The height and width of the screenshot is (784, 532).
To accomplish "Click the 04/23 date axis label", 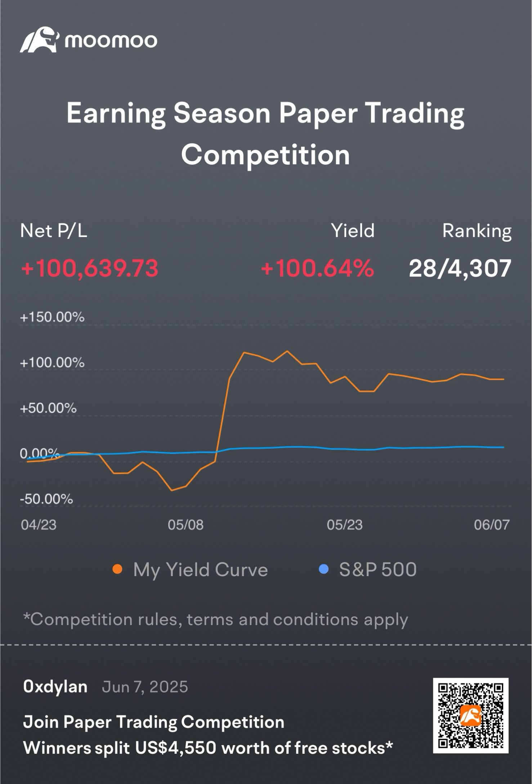I will point(39,525).
